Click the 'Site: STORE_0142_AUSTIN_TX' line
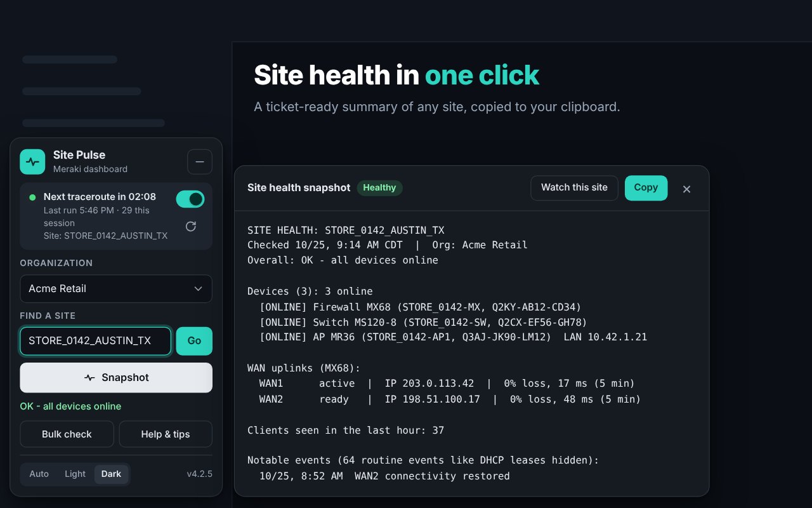 click(105, 236)
